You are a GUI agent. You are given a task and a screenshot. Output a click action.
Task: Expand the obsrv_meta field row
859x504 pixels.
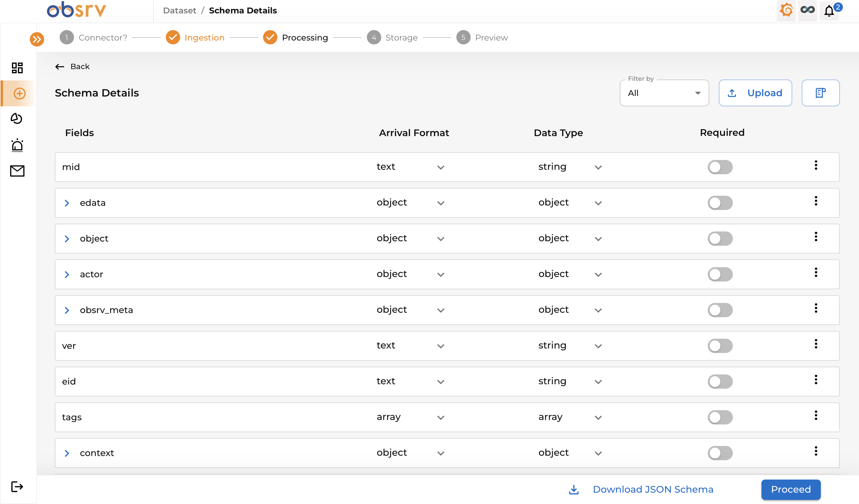click(67, 310)
